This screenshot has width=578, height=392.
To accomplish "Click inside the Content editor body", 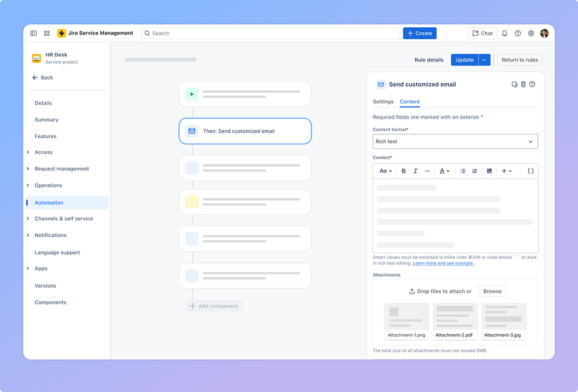I will click(x=455, y=216).
